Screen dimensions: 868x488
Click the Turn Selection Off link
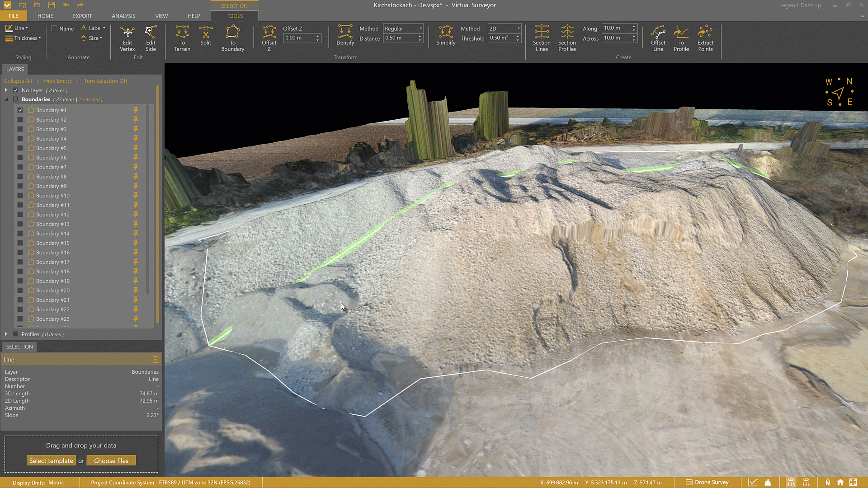[x=105, y=80]
